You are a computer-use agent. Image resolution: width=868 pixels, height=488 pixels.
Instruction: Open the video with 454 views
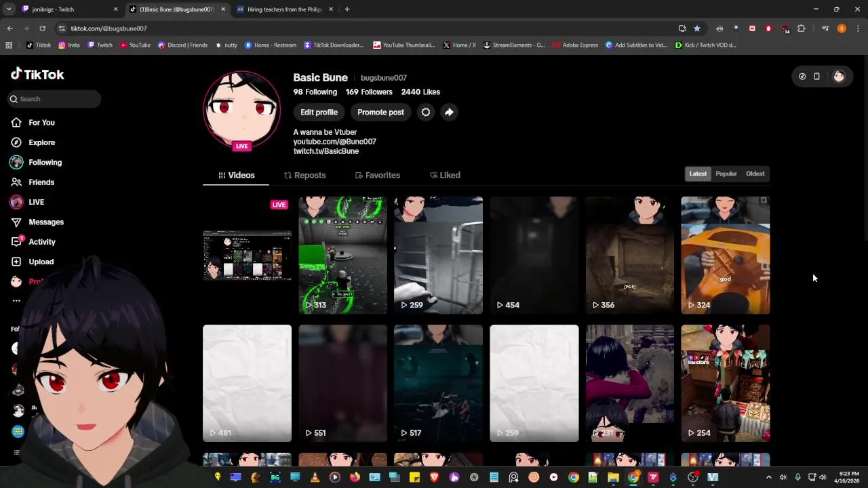coord(534,256)
